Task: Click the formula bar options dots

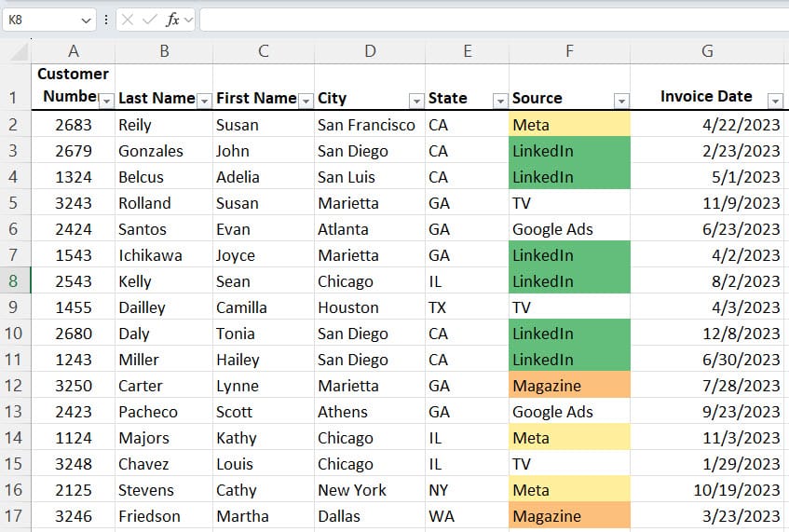Action: 106,20
